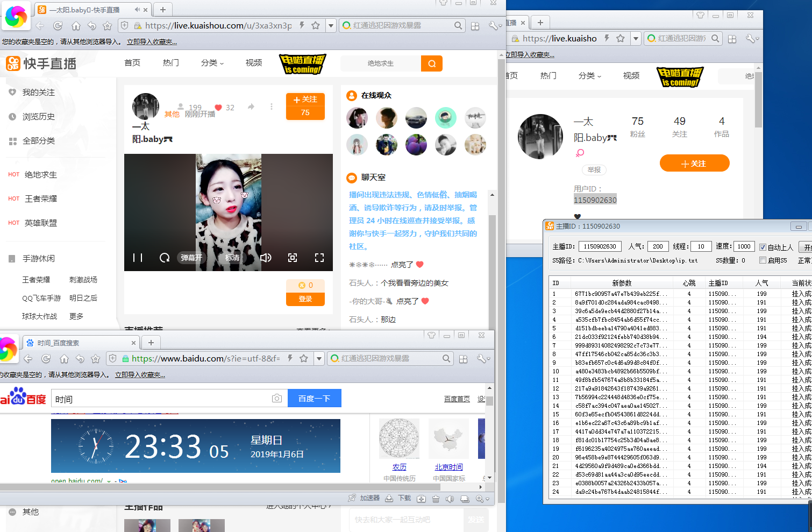The width and height of the screenshot is (812, 532).
Task: Click the +关注 75 button on live page
Action: [x=305, y=105]
